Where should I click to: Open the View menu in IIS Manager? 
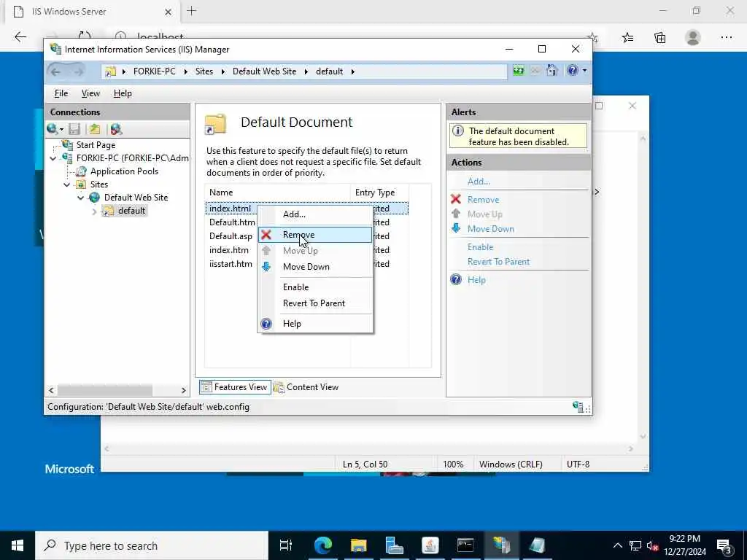click(x=90, y=93)
